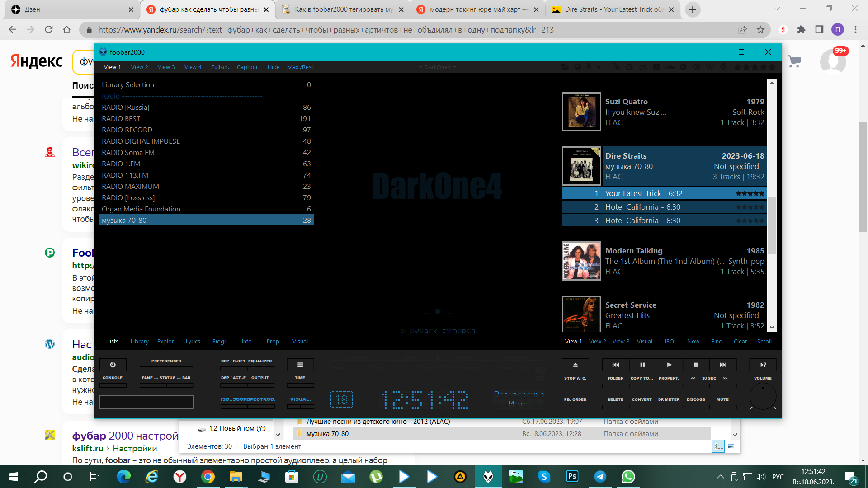Open the Lyrics panel tab
Viewport: 868px width, 488px height.
[x=193, y=341]
